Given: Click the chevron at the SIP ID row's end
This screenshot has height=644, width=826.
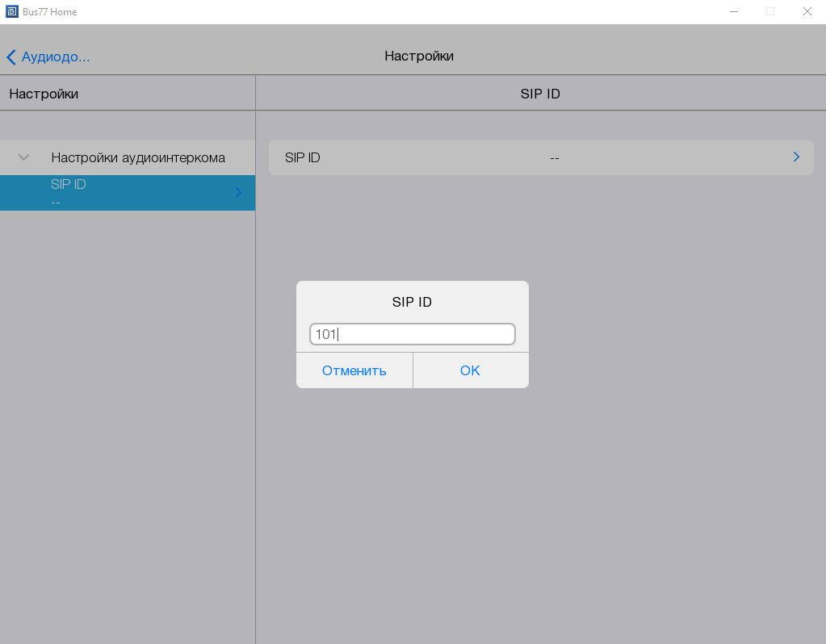Looking at the screenshot, I should 796,157.
